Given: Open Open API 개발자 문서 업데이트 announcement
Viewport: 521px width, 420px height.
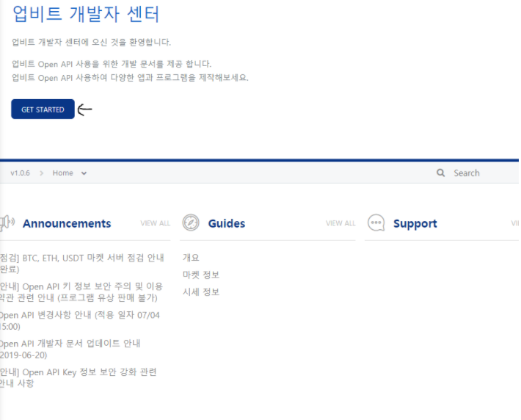Looking at the screenshot, I should (x=70, y=350).
